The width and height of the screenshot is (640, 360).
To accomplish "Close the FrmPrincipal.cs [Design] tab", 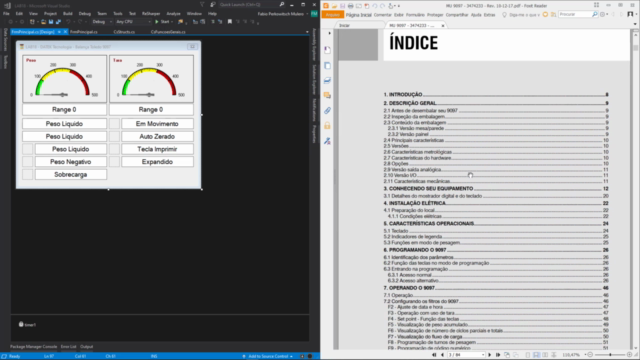I will (65, 32).
